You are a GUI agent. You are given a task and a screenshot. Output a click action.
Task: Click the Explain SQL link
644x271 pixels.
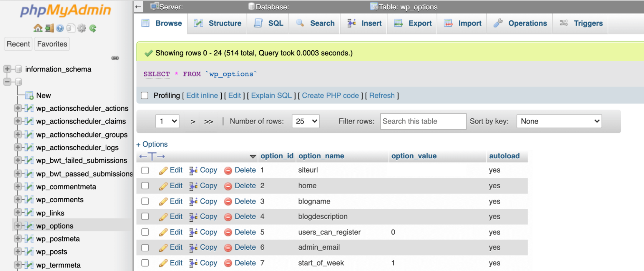(271, 95)
